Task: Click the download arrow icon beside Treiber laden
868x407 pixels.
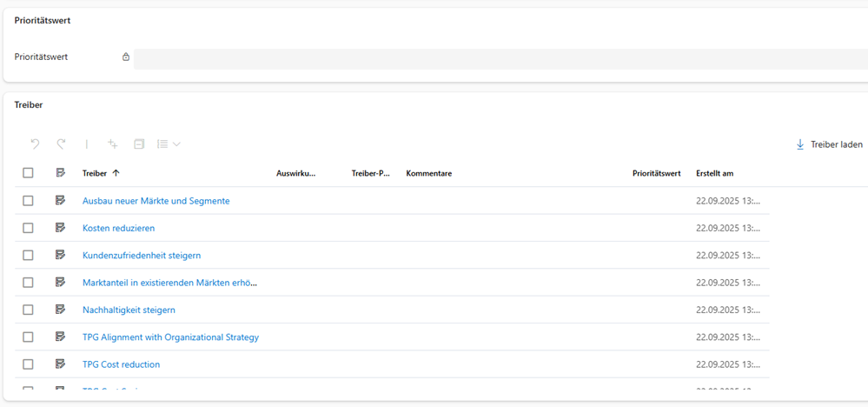Action: pyautogui.click(x=800, y=144)
